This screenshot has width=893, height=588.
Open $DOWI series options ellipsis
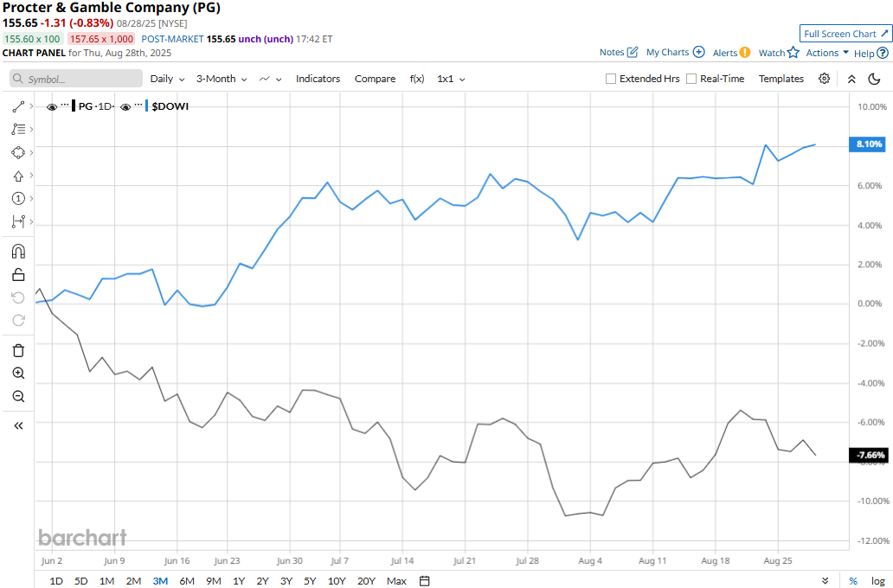click(138, 105)
